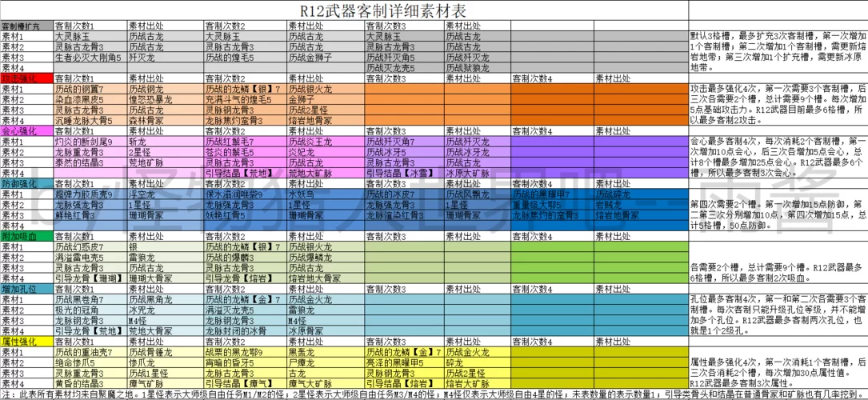Select the 黄昏的结晶3 cell

click(x=90, y=383)
